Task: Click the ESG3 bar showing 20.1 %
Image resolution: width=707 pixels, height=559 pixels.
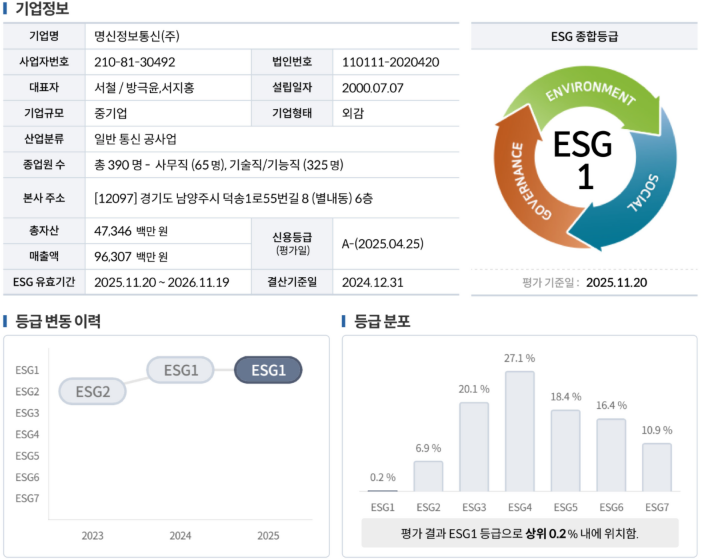Action: coord(474,446)
